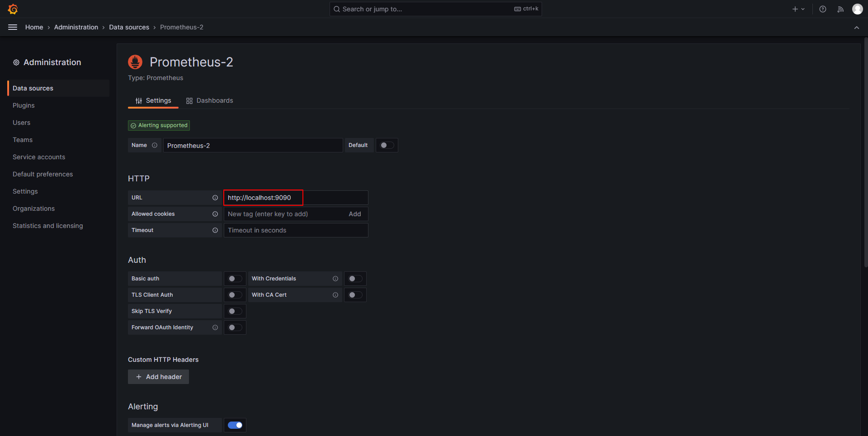The width and height of the screenshot is (868, 436).
Task: Open the help question mark icon
Action: coord(823,9)
